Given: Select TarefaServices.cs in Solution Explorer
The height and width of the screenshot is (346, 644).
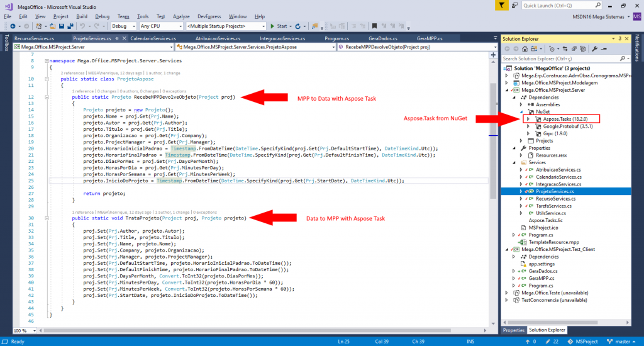Looking at the screenshot, I should (554, 206).
